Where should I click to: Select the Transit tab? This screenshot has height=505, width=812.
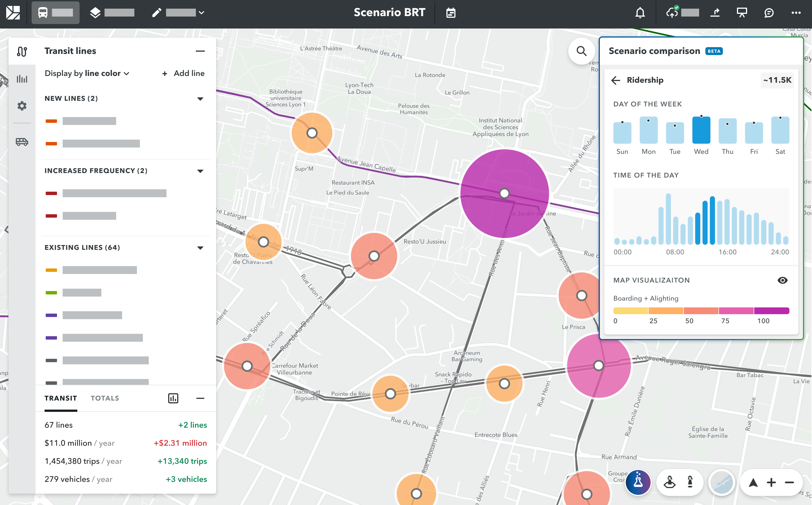click(x=61, y=398)
